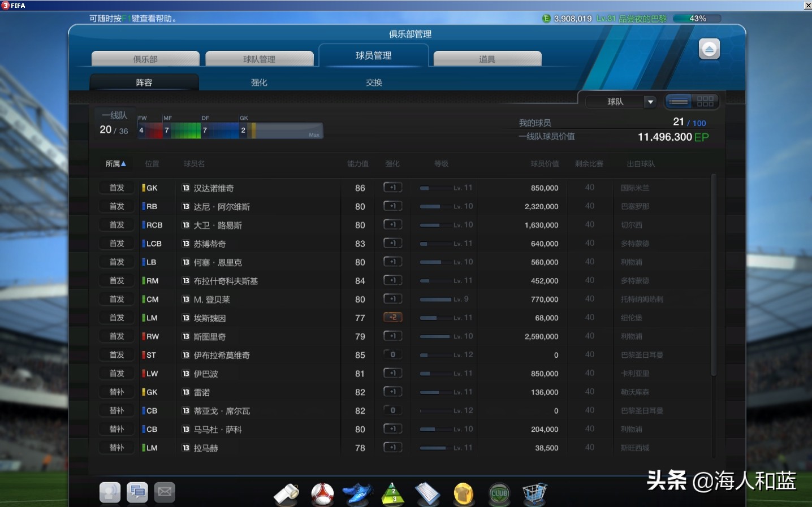
Task: Open the numbered pyramid ranking icon
Action: click(x=392, y=493)
